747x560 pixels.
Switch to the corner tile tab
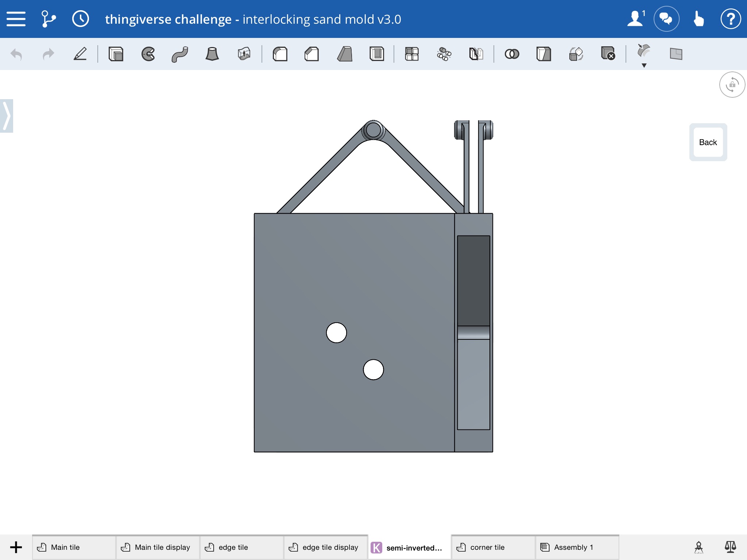(x=493, y=547)
